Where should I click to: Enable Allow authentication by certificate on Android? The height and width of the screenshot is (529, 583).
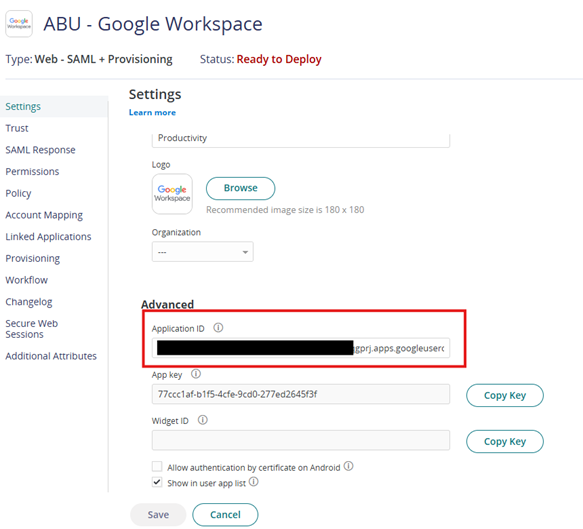coord(157,466)
